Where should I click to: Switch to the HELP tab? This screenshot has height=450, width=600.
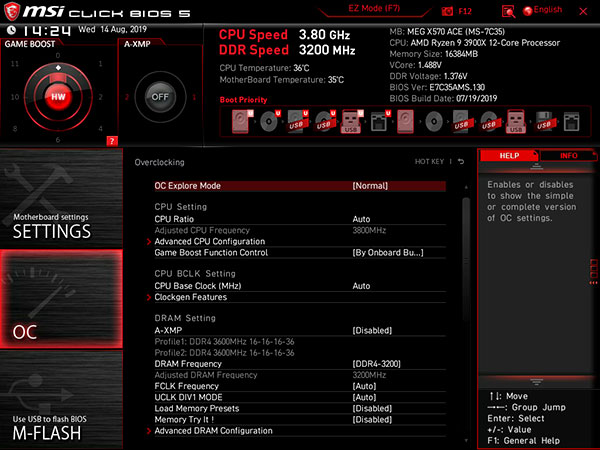click(x=509, y=155)
